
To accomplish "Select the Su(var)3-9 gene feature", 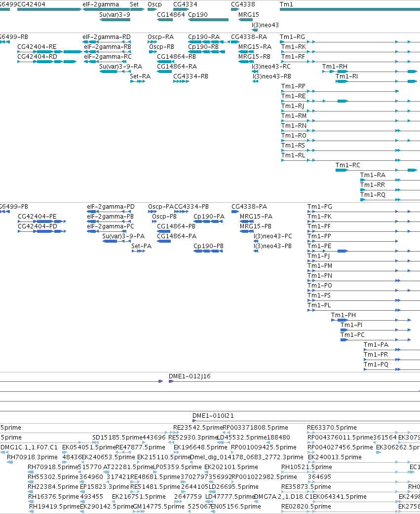I will (115, 20).
